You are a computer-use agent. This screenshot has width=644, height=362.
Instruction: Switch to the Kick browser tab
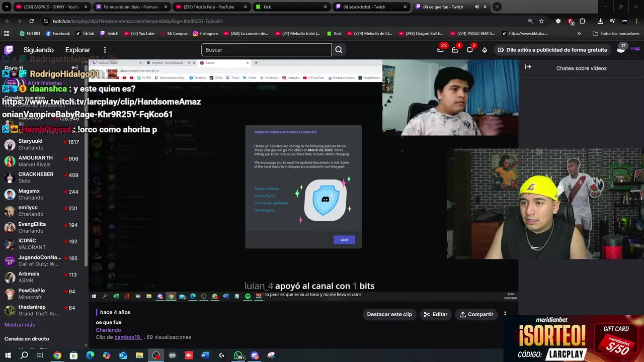[x=290, y=7]
